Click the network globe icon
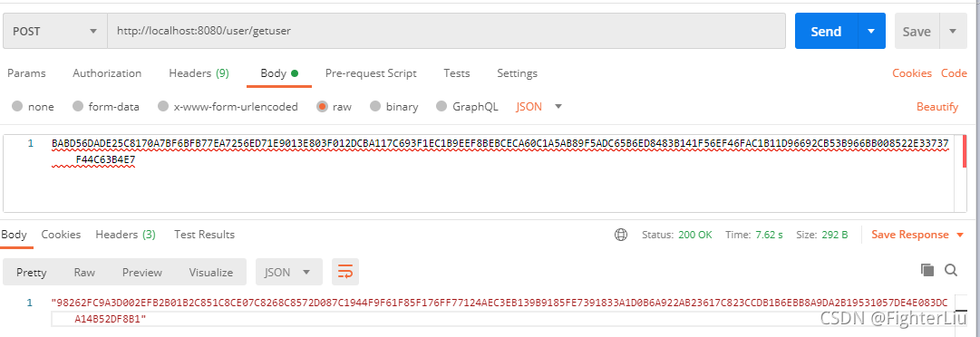 point(621,235)
